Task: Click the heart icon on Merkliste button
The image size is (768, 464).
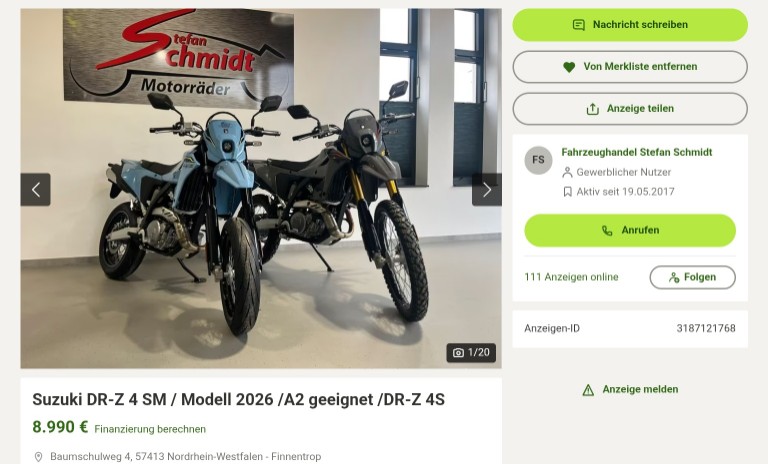Action: (569, 67)
